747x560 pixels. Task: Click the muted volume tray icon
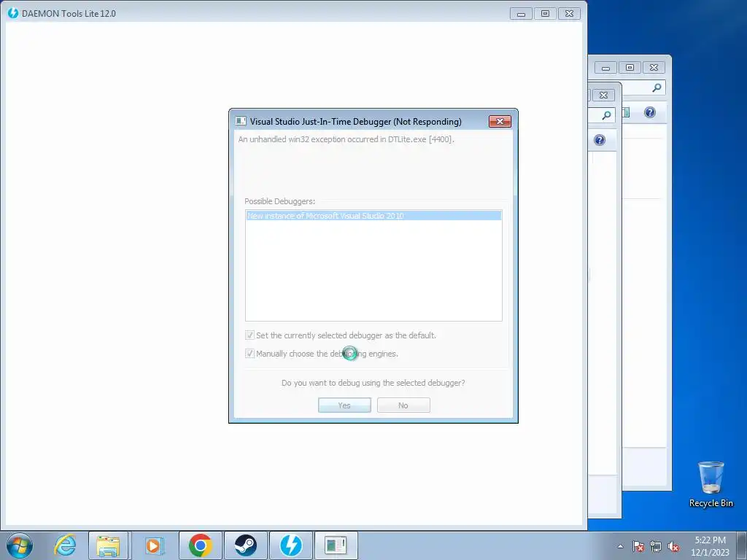click(x=673, y=546)
